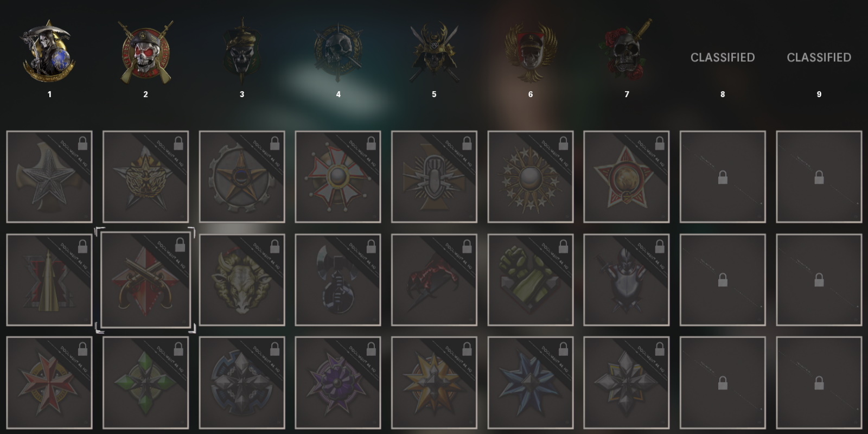Choose the beret skull Prestige 3 emblem
The width and height of the screenshot is (868, 434).
[242, 52]
